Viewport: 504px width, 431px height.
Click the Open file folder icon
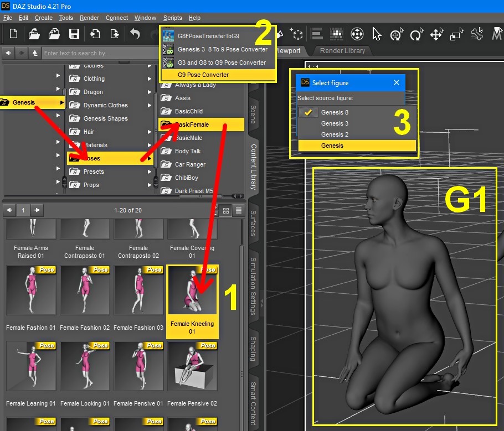pyautogui.click(x=34, y=34)
